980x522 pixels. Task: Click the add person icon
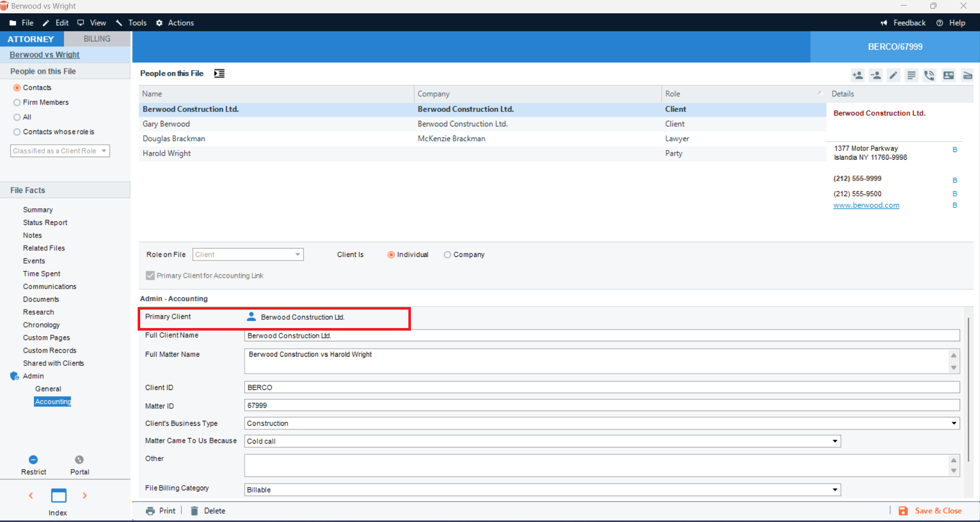(x=858, y=75)
